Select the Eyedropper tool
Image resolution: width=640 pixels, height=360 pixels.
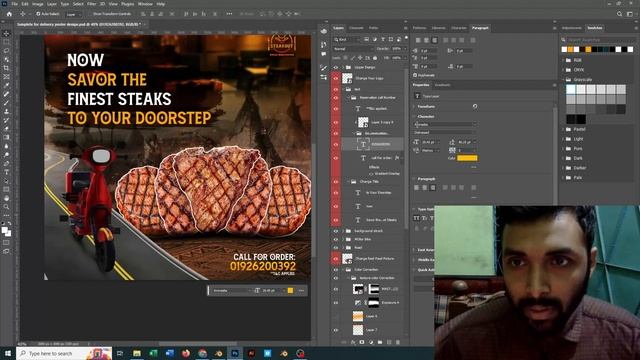point(6,85)
